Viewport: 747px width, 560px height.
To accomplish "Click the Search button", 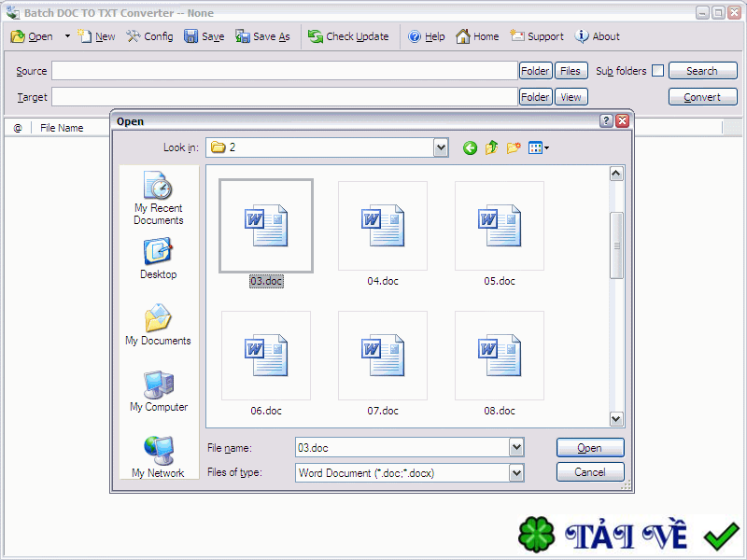I will [703, 71].
